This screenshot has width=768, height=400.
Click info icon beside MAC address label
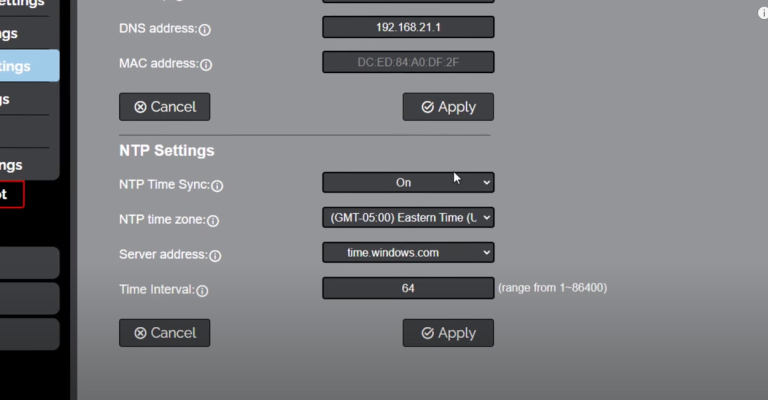206,65
